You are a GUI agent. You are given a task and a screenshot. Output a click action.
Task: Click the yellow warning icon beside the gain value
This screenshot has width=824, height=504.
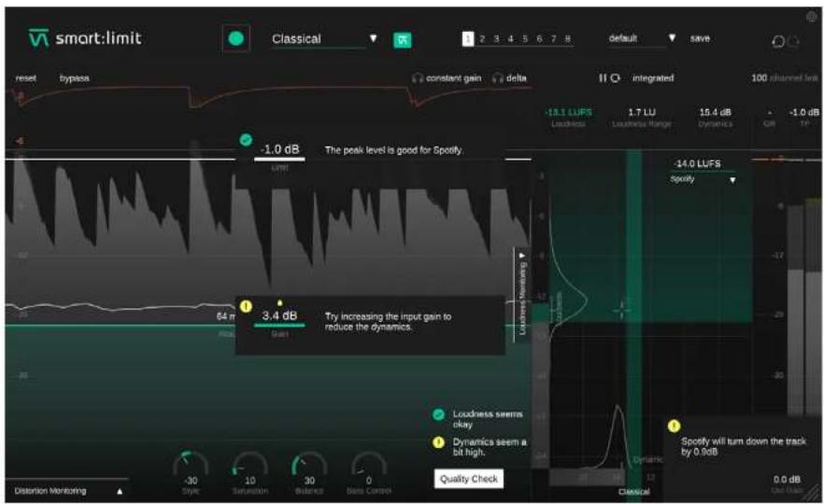[246, 306]
